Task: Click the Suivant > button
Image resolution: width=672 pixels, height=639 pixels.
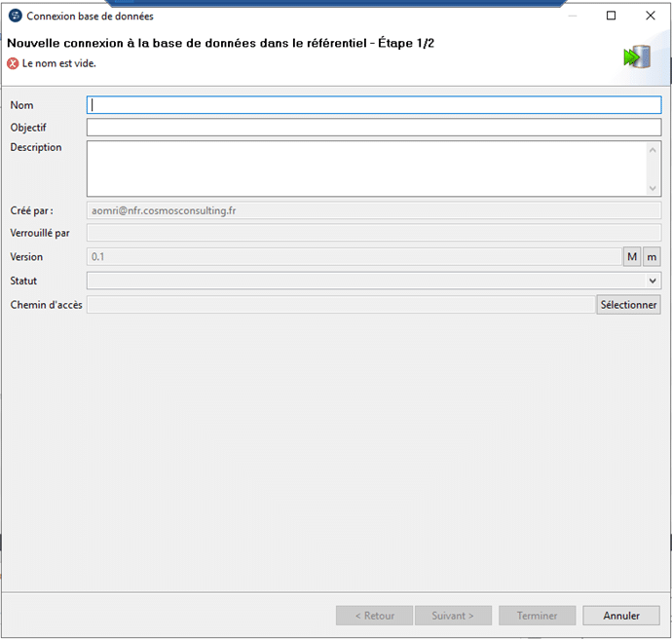Action: [453, 616]
